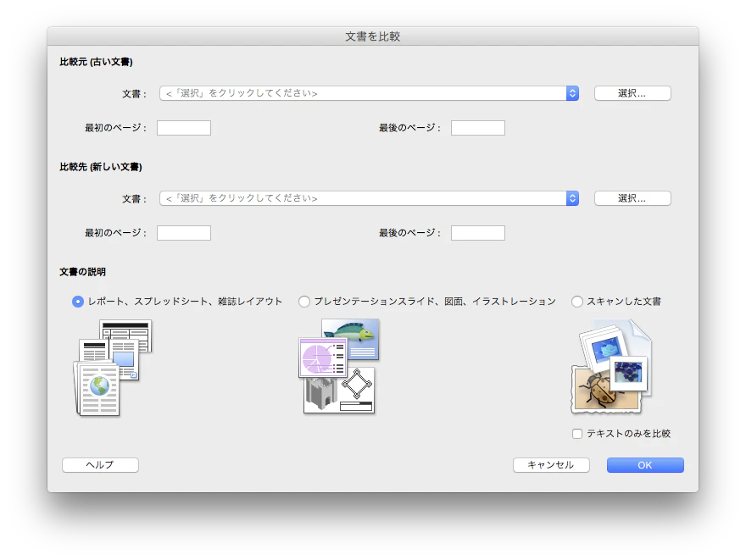Enable テキストのみを比較 checkbox
The height and width of the screenshot is (560, 746).
[577, 434]
